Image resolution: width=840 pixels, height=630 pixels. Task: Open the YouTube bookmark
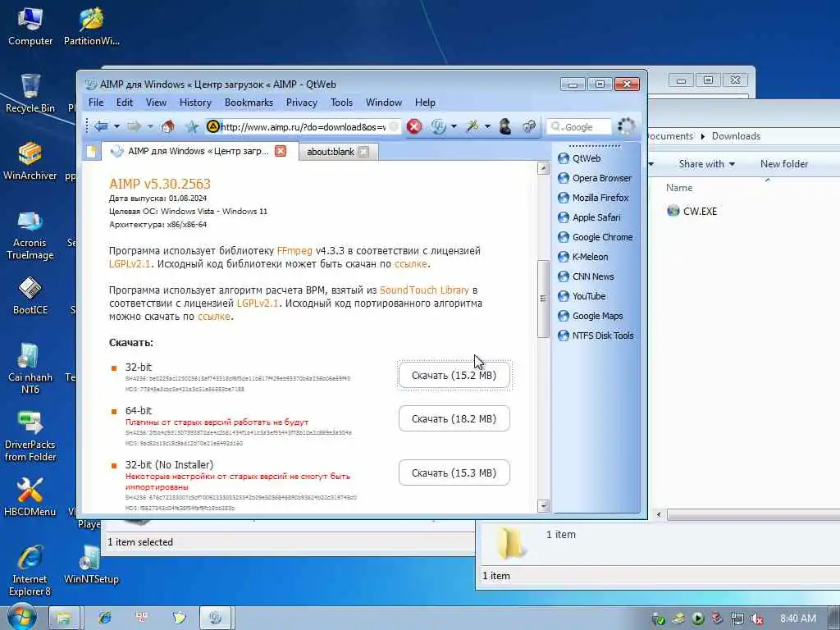click(x=582, y=296)
